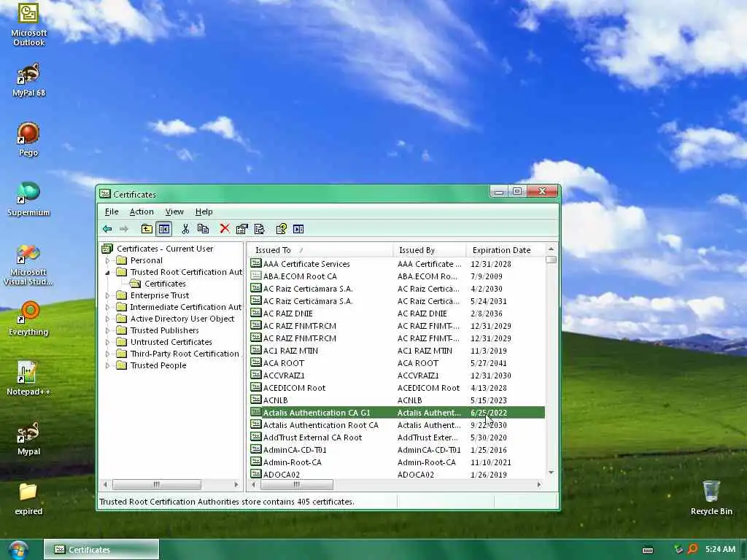Viewport: 747px width, 560px height.
Task: Click the Help toolbar icon
Action: coord(281,229)
